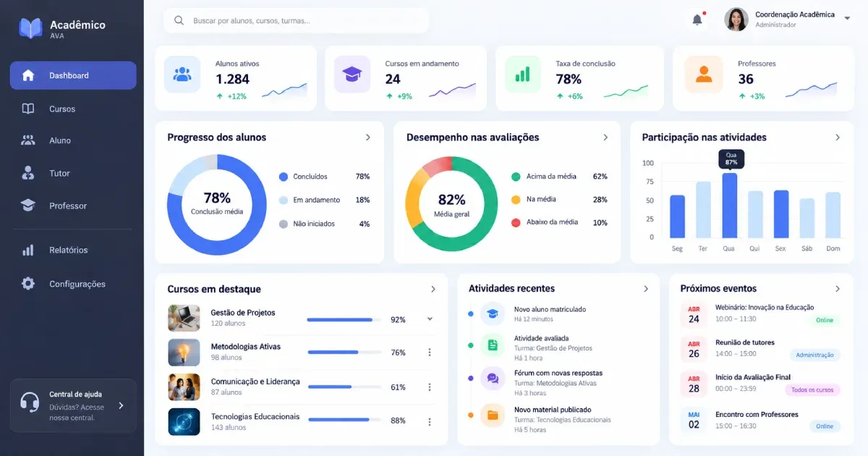Expand the Atividades recentes panel

click(x=646, y=289)
